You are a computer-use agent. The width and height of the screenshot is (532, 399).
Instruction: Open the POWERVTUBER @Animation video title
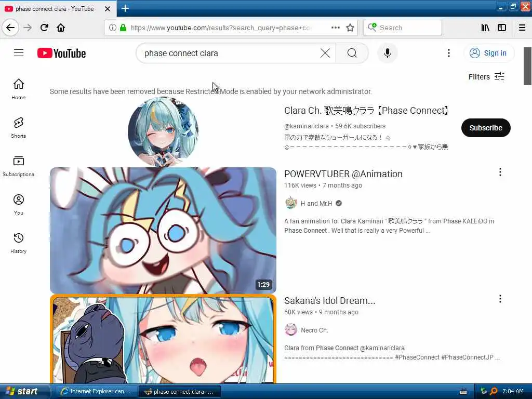pos(343,174)
